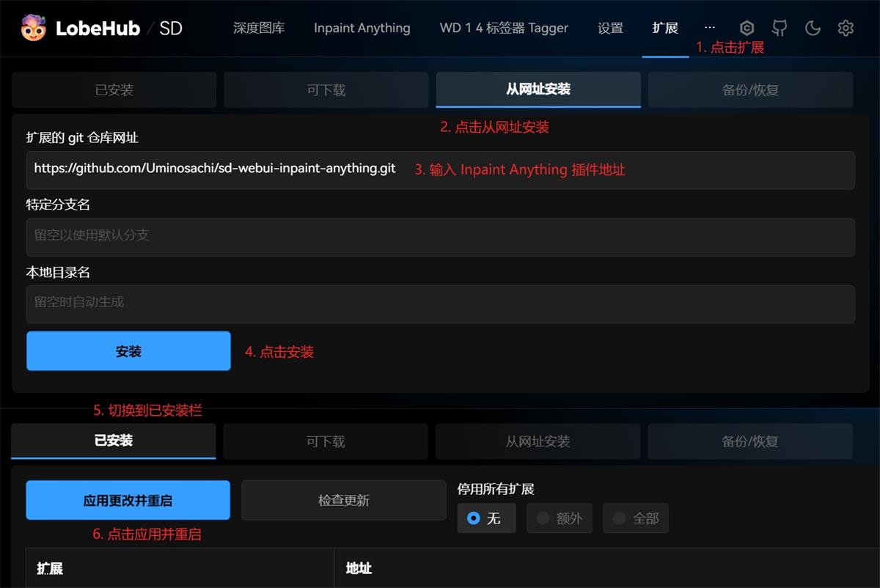The width and height of the screenshot is (880, 588).
Task: Select the 可下载 tab in lower panel
Action: click(326, 441)
